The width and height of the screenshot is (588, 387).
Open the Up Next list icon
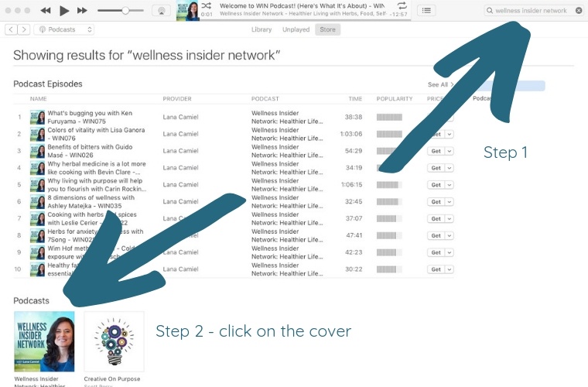[426, 11]
